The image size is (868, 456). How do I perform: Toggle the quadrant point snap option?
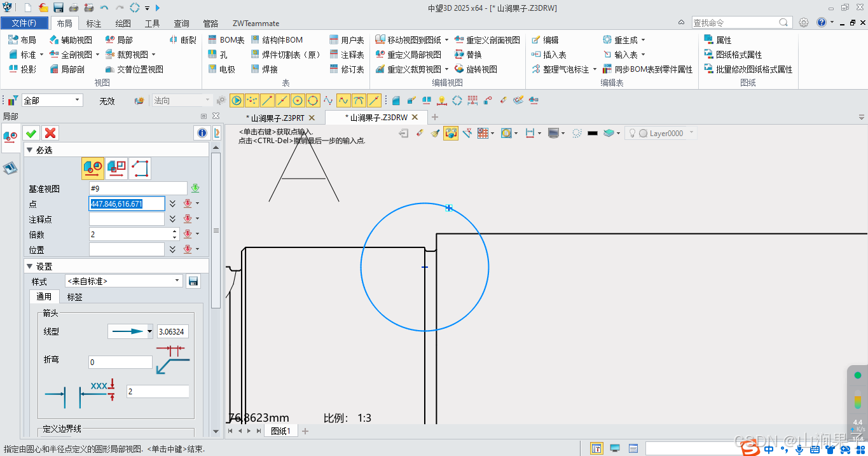click(x=313, y=100)
